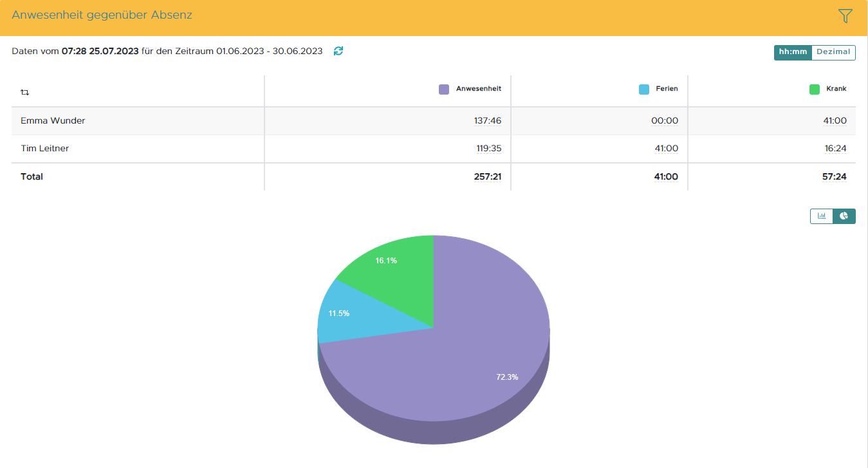Click the blue Ferien legend swatch

click(x=644, y=89)
